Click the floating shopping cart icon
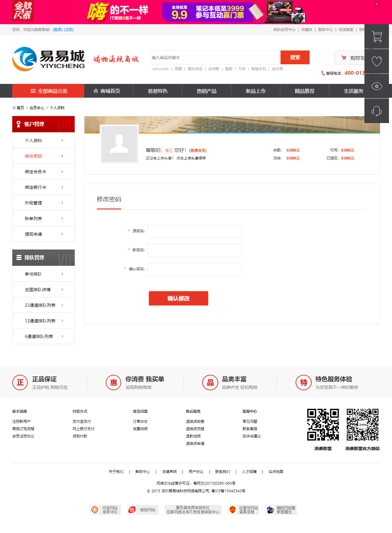The image size is (392, 533). click(377, 36)
